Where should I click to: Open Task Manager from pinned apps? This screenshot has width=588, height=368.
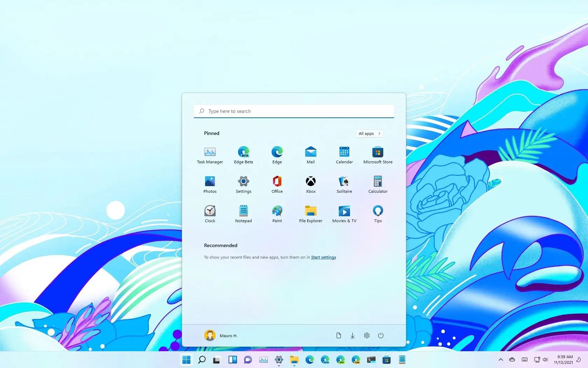210,156
